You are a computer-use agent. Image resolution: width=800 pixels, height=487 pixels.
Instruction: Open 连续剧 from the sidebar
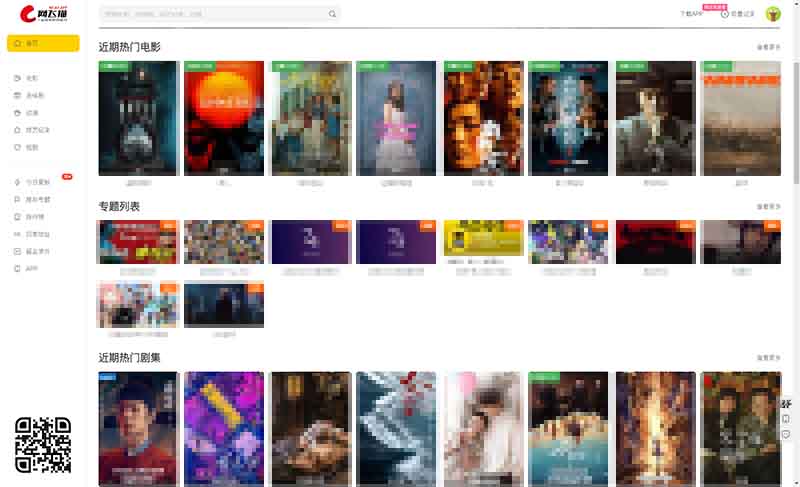[x=34, y=95]
